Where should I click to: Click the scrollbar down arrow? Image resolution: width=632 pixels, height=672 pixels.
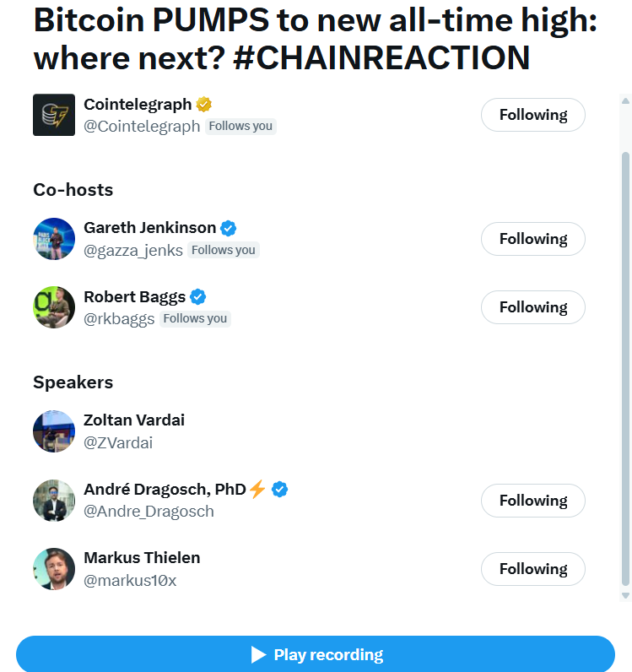tap(625, 595)
